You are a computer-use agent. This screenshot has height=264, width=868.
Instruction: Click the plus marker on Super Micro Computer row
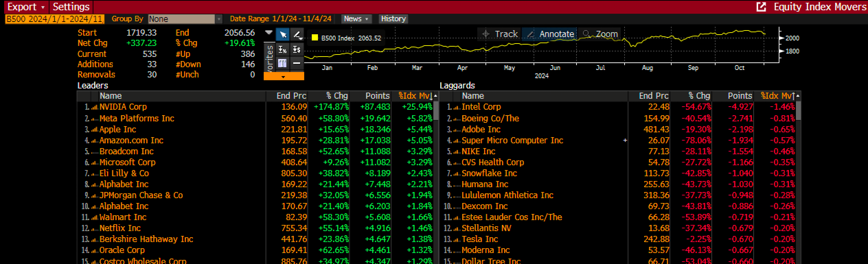tap(625, 140)
